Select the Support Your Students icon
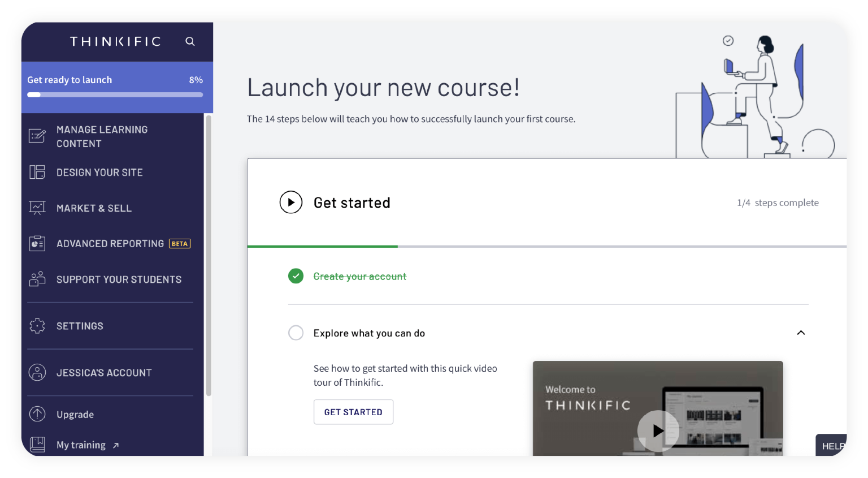Image resolution: width=868 pixels, height=478 pixels. click(37, 279)
